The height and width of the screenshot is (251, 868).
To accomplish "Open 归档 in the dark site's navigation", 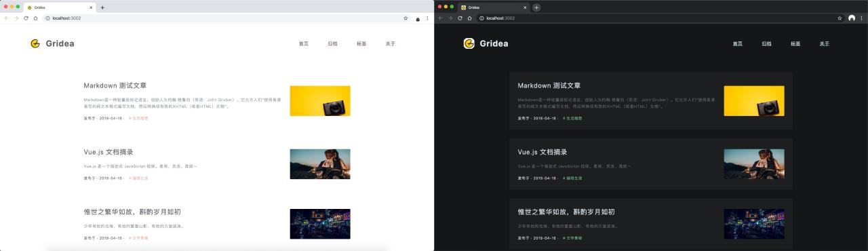I will coord(766,43).
